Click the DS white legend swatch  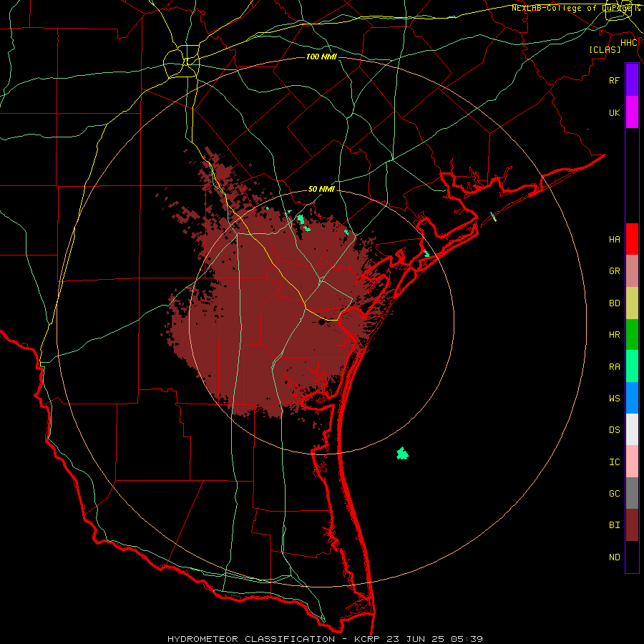(632, 429)
